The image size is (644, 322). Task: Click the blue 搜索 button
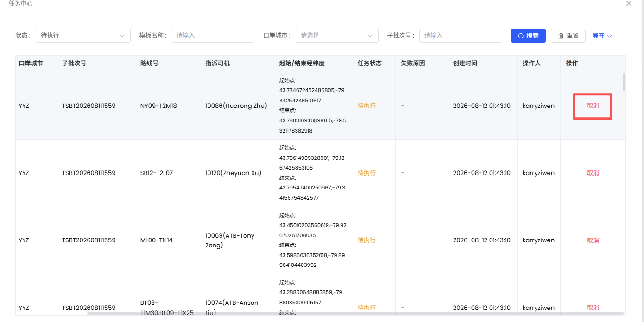(528, 36)
